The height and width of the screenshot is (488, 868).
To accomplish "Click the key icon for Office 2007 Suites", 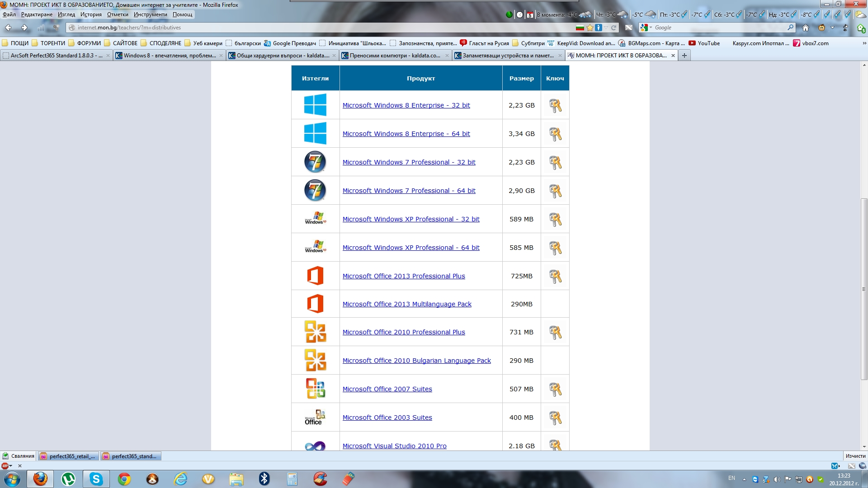I will click(x=555, y=389).
